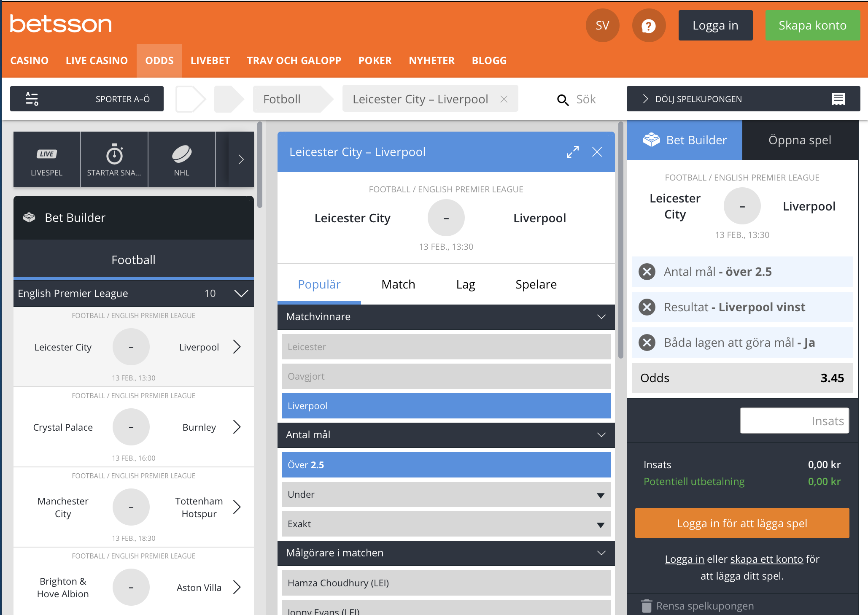
Task: Click the Insats stake input field
Action: (x=794, y=420)
